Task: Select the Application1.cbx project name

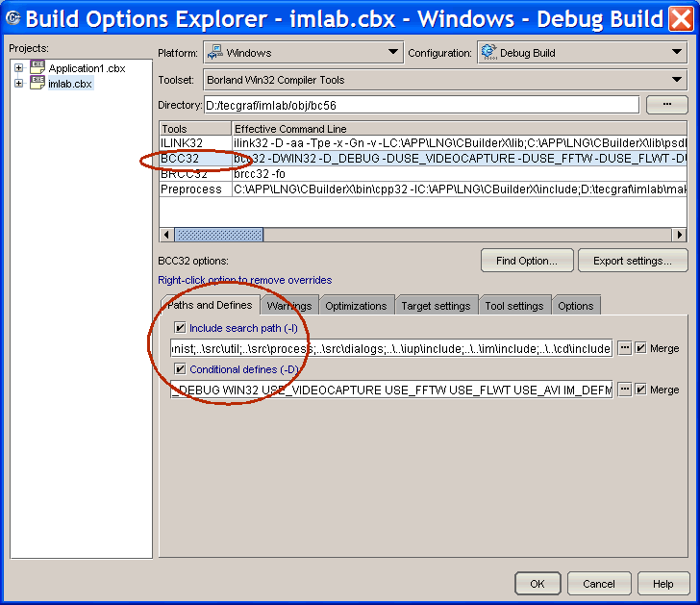Action: (x=87, y=68)
